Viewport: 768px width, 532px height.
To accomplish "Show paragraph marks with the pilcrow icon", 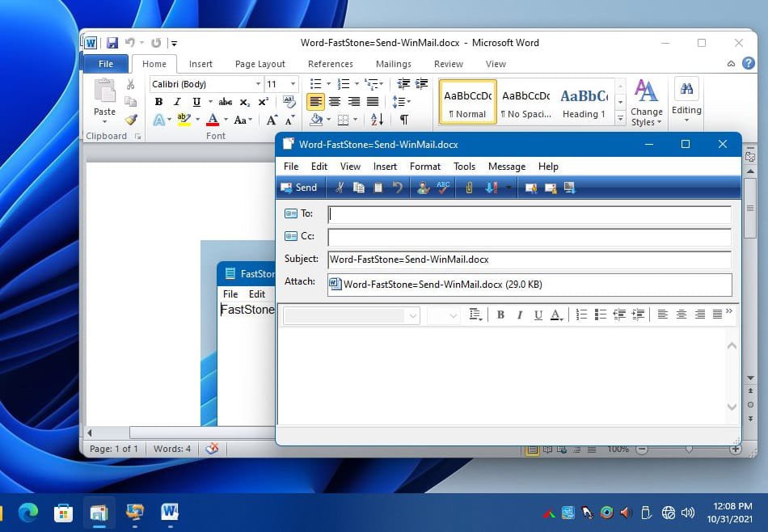I will 403,120.
